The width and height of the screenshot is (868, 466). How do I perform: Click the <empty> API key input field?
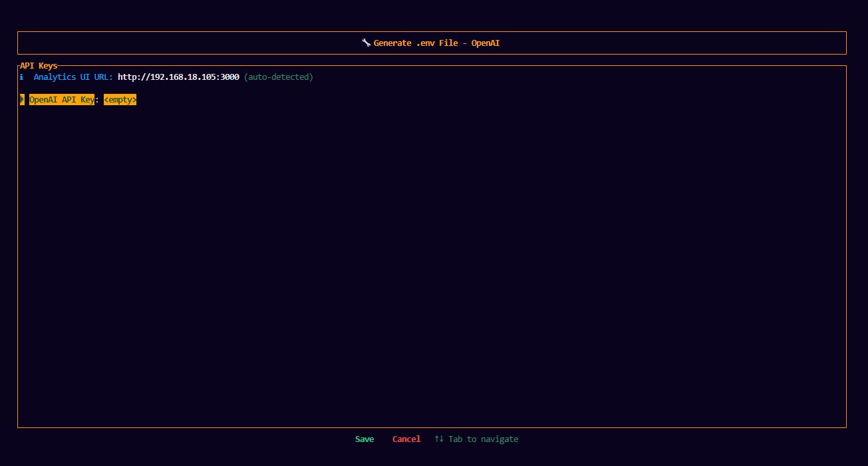[x=120, y=100]
